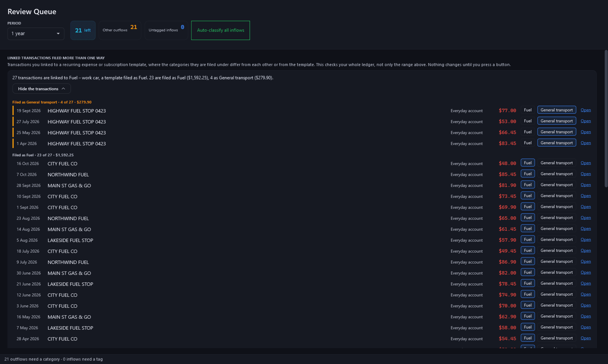Open the 16 May 2026 transaction
Screen dimensions: 608x364
click(586, 316)
